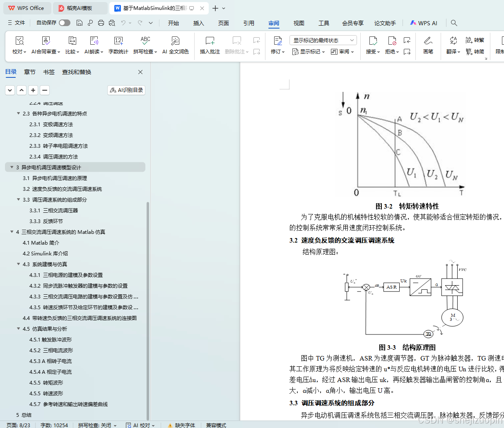This screenshot has width=504, height=428.
Task: Click the expand-level plus button in outline
Action: [x=33, y=90]
